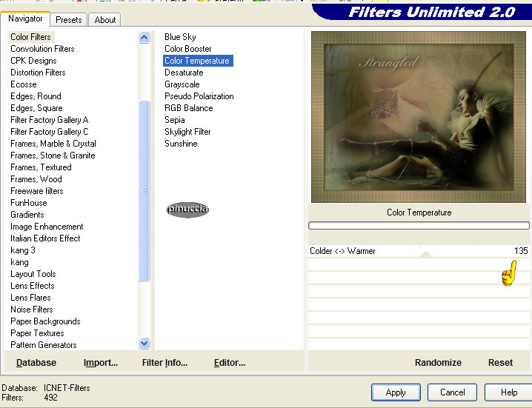Screen dimensions: 532x408
Task: Select Lens Flares category
Action: pyautogui.click(x=30, y=298)
